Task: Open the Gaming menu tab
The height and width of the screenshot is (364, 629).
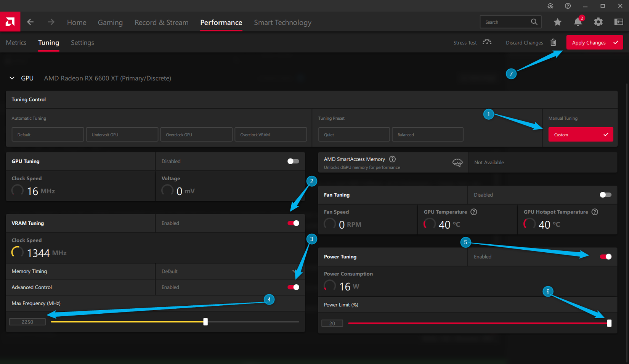Action: 110,22
